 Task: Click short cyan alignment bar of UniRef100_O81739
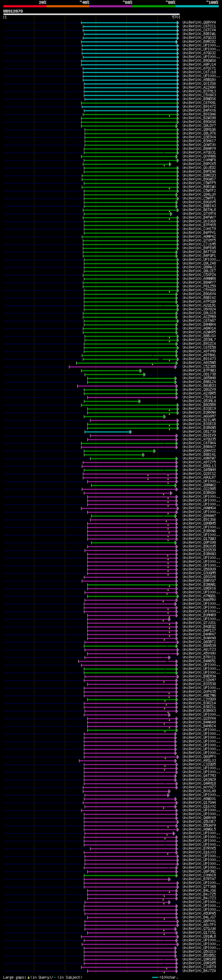(108, 431)
